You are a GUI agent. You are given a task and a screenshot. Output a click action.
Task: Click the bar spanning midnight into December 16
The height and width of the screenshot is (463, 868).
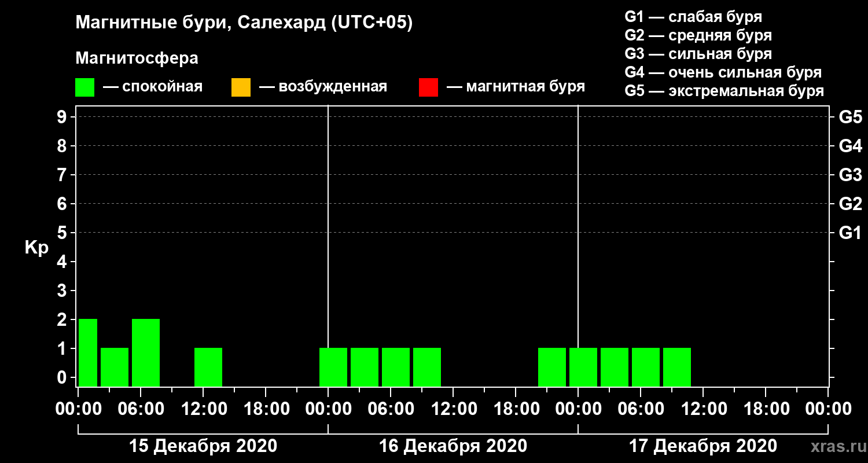click(x=333, y=367)
